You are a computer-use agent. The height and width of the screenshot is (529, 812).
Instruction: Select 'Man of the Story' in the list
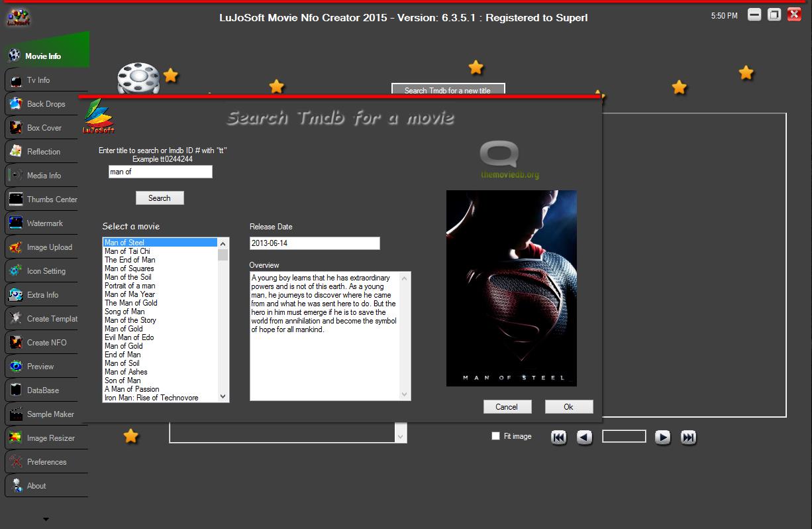(160, 320)
